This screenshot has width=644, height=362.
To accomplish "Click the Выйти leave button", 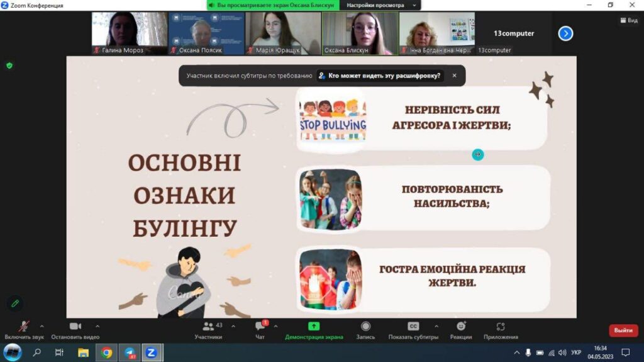I will point(623,331).
